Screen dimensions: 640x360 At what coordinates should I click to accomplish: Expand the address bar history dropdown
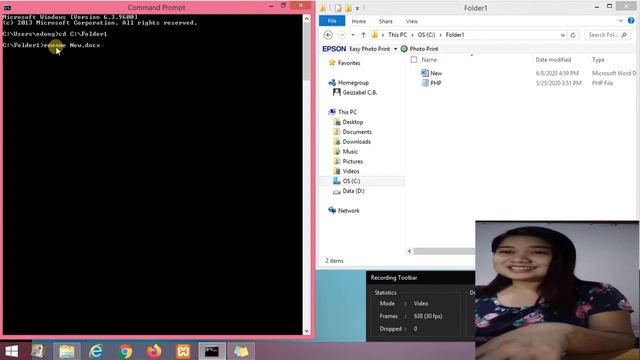(563, 35)
